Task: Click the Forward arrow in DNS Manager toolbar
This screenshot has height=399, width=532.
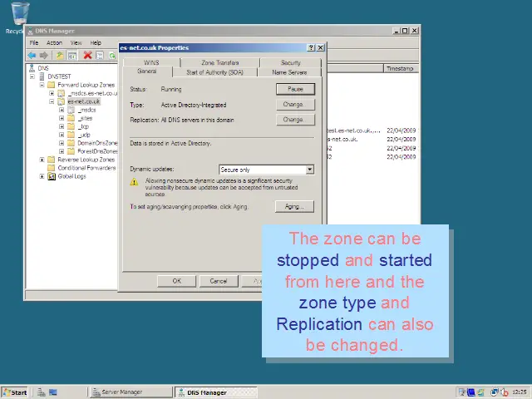Action: 43,56
